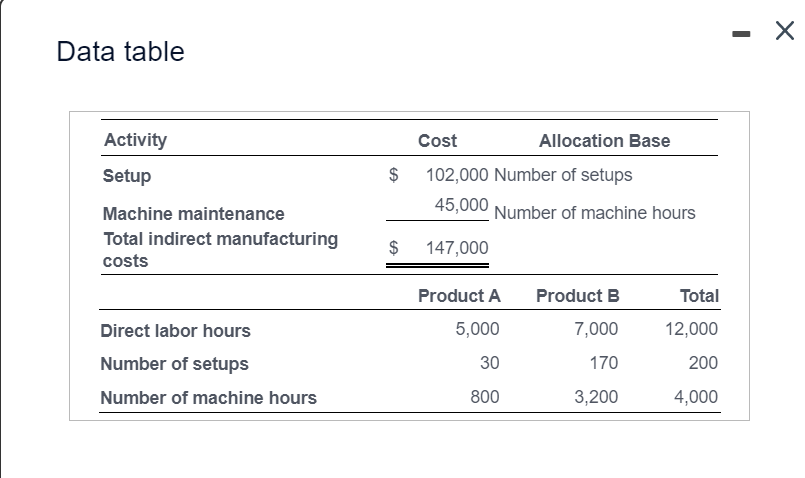Click the Cost column header

click(437, 141)
